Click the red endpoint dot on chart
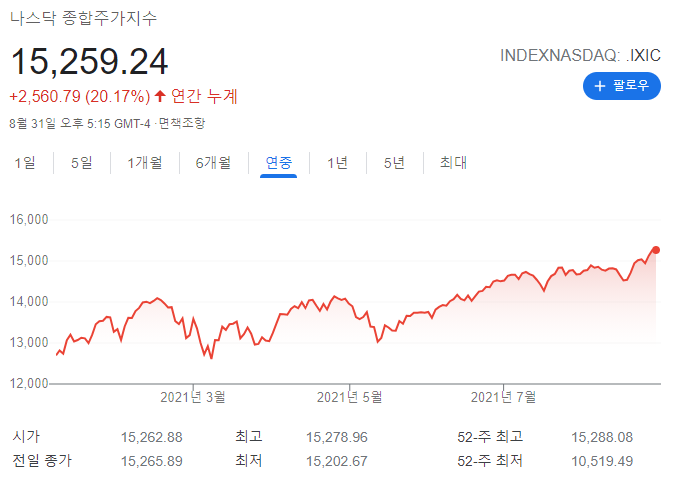The image size is (677, 496). point(656,250)
